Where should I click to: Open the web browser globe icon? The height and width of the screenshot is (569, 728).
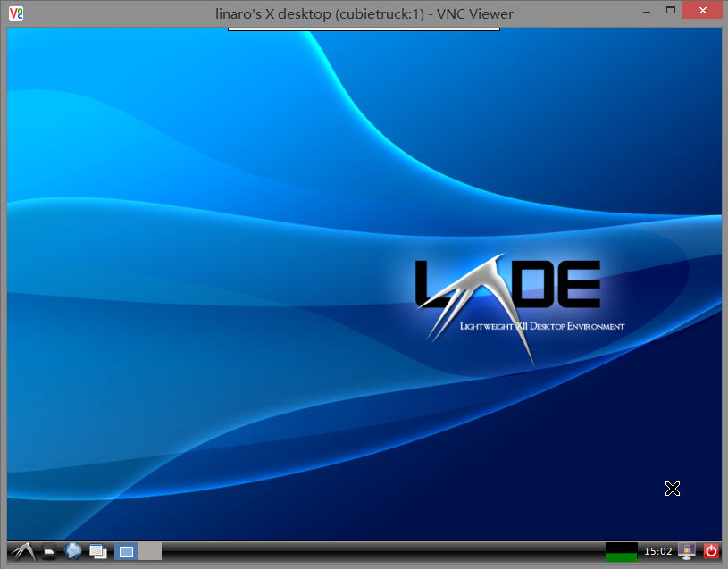(x=73, y=551)
